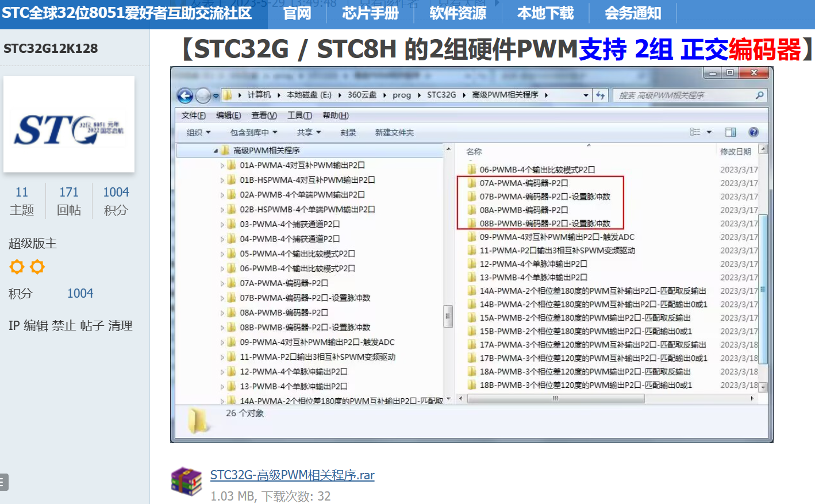The image size is (815, 504).
Task: Click the refresh icon beside the address bar
Action: [601, 95]
